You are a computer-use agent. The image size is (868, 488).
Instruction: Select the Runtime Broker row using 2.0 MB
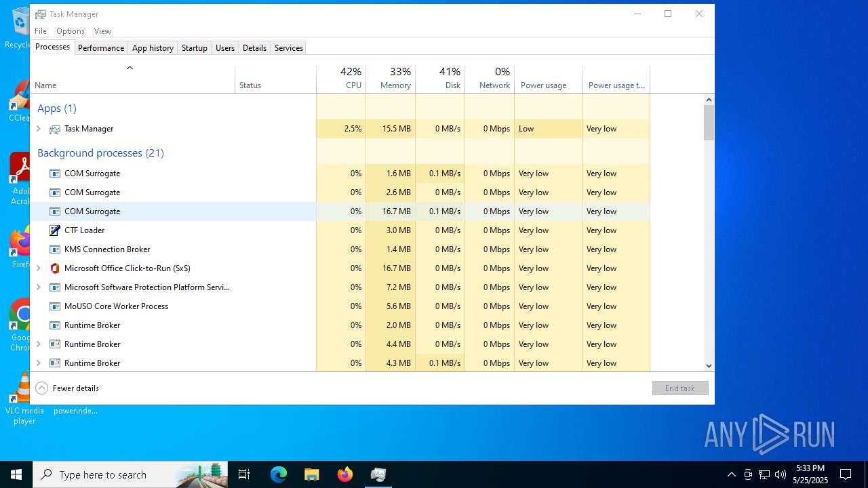click(x=340, y=325)
